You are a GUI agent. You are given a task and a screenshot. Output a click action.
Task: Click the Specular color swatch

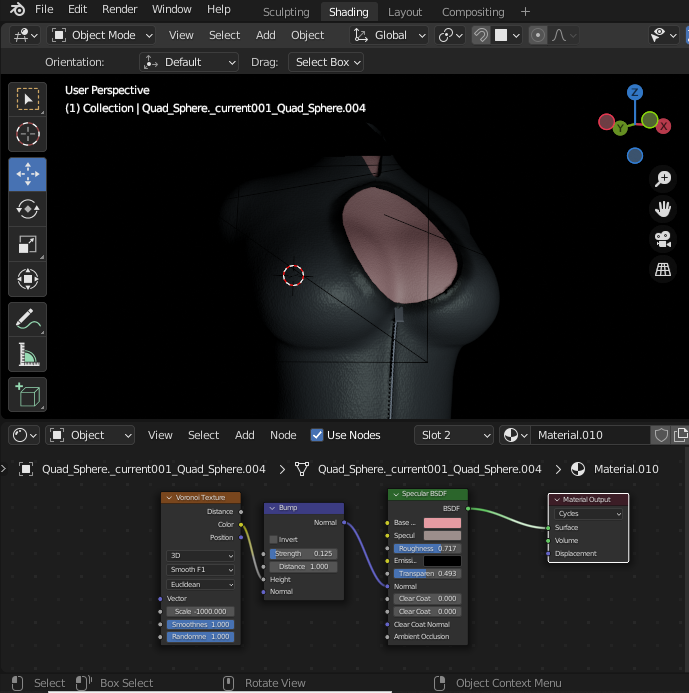click(x=442, y=536)
